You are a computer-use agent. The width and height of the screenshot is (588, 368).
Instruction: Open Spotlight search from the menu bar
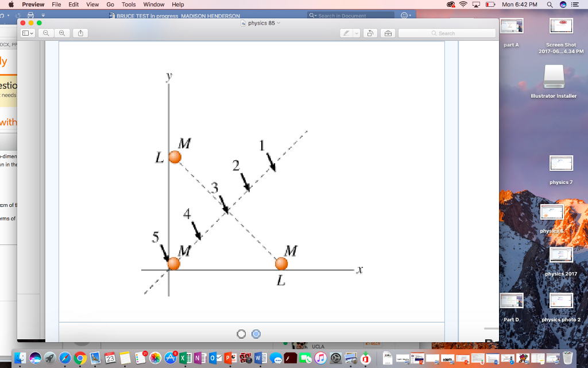[549, 4]
